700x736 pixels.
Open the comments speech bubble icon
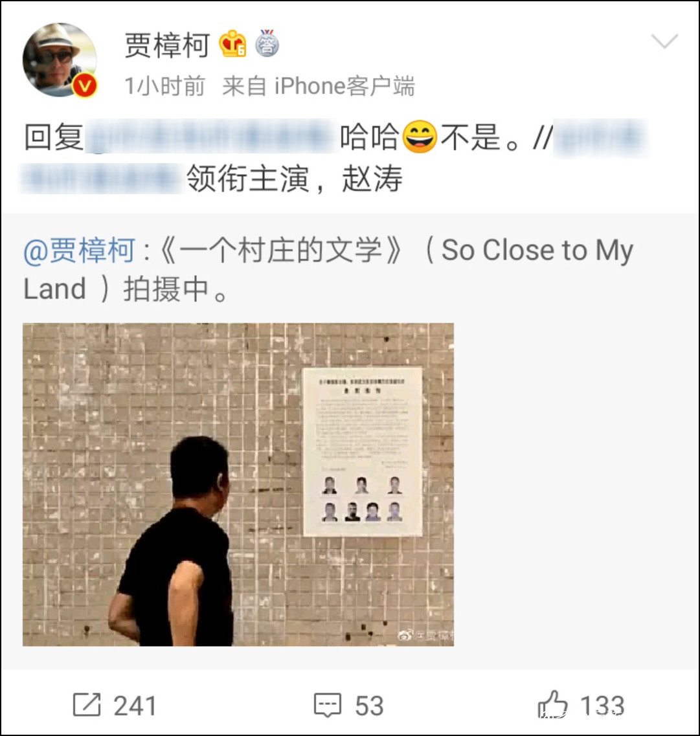click(327, 705)
